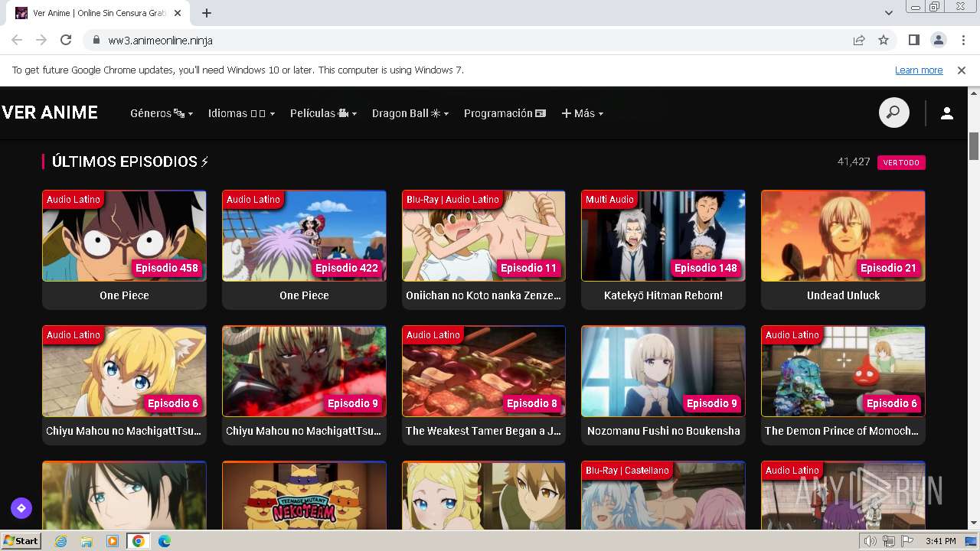Open the share page icon in address bar
Screen dimensions: 980x551
click(859, 40)
